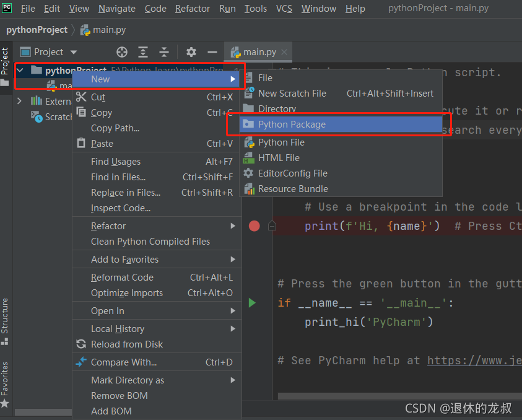
Task: Choose Reformat Code menu entry
Action: (x=157, y=277)
